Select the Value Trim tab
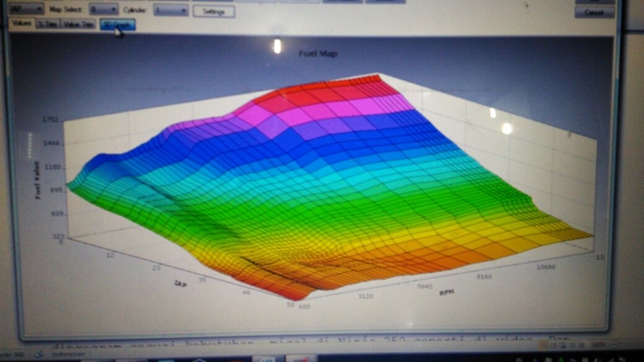The height and width of the screenshot is (362, 644). pyautogui.click(x=78, y=25)
